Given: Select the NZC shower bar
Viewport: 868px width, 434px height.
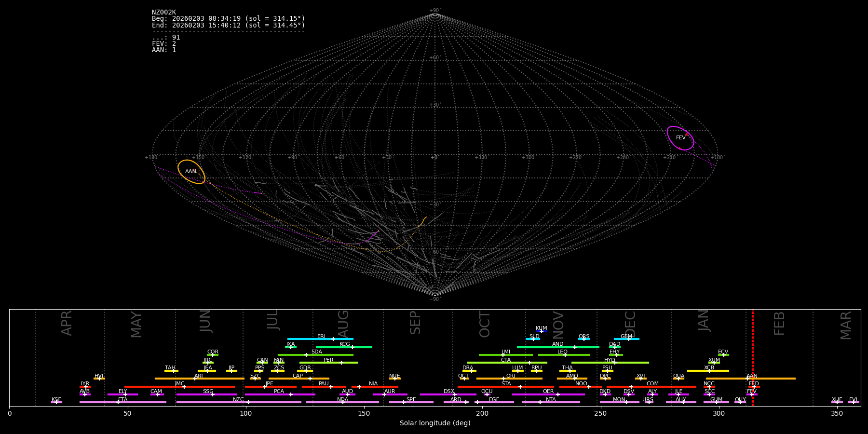Looking at the screenshot, I should tap(239, 402).
